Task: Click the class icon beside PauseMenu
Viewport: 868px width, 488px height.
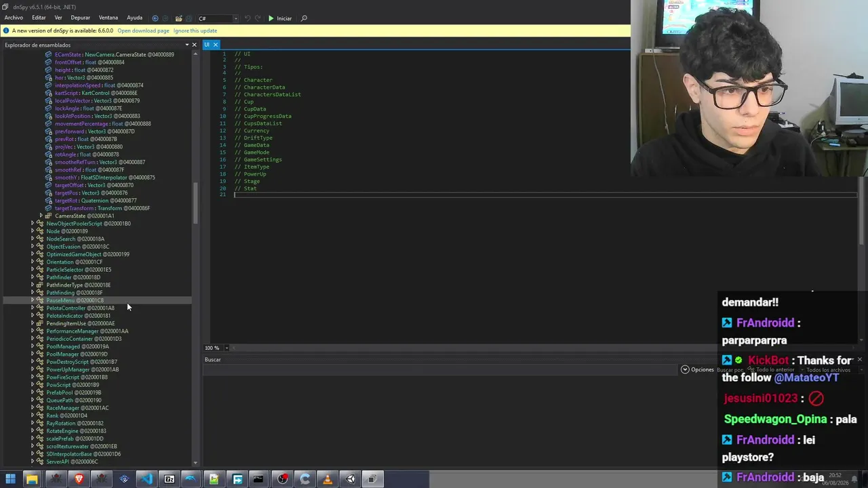Action: (x=40, y=300)
